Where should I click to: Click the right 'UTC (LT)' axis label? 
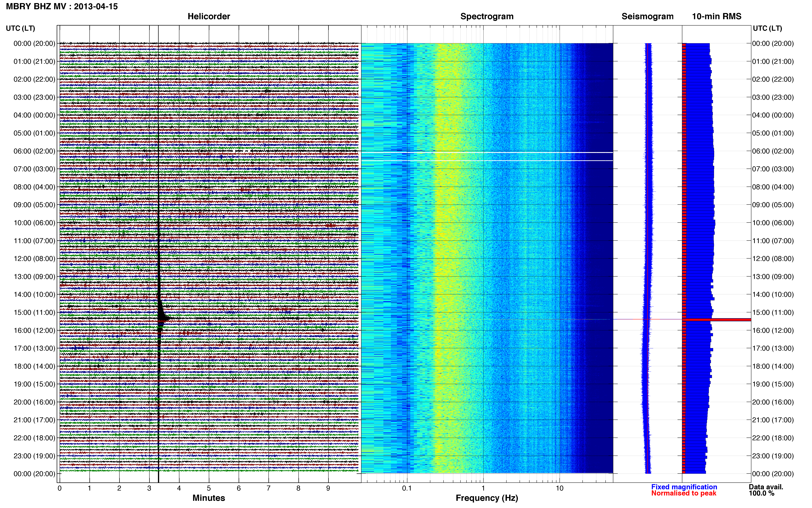tap(767, 28)
